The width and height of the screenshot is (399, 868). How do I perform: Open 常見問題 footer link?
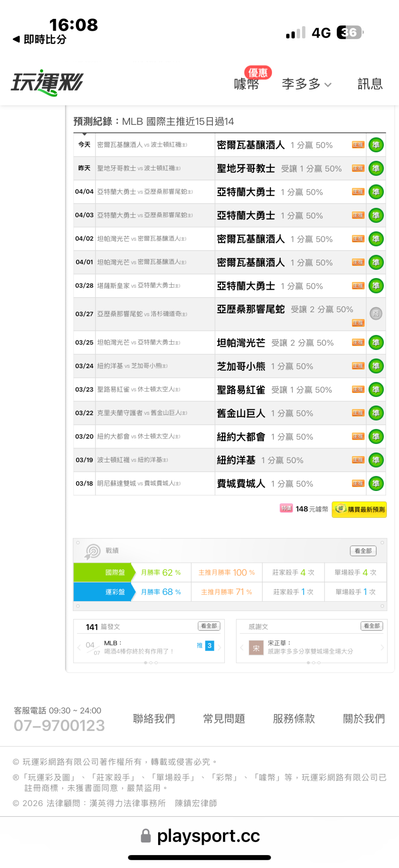click(224, 719)
